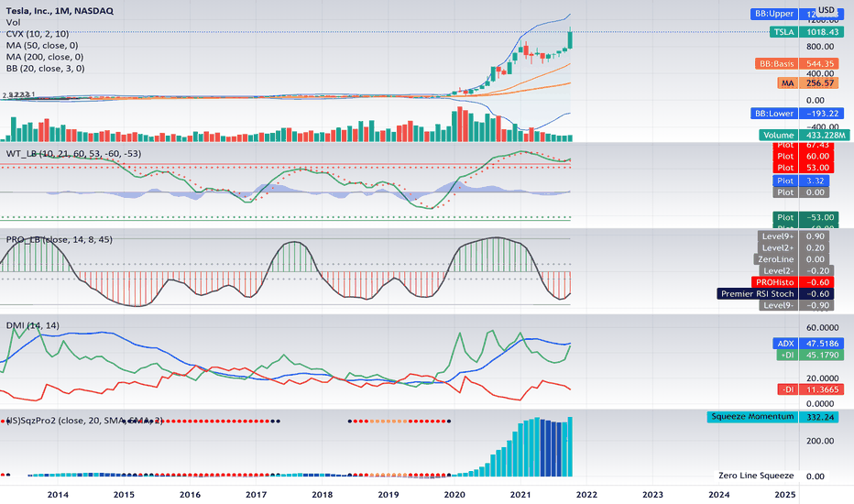Click the -DI 11.3665 label

coord(810,389)
